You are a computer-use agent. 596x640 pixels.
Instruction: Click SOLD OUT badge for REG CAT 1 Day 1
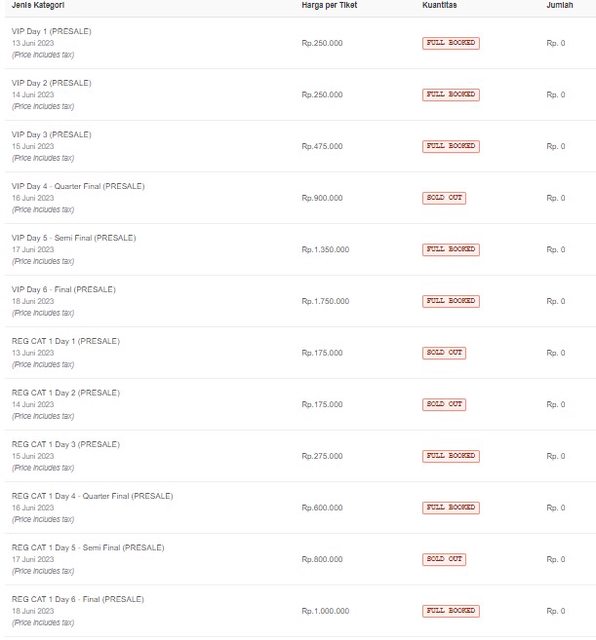[444, 353]
